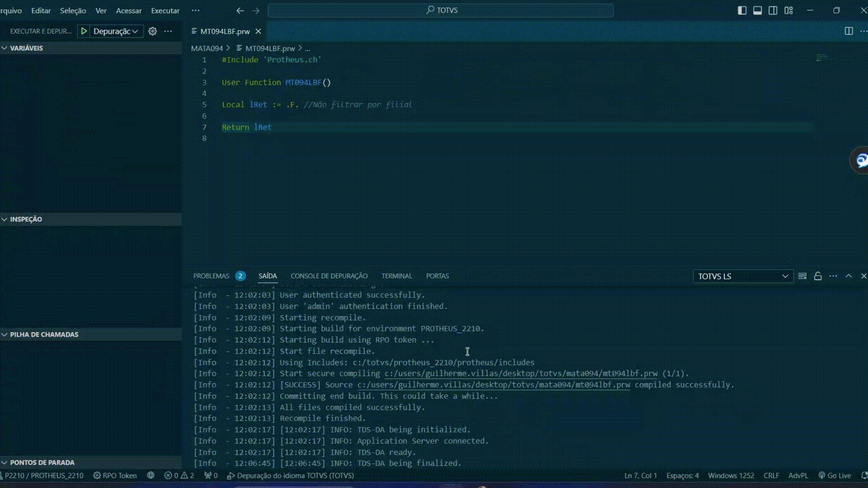The width and height of the screenshot is (868, 488).
Task: Go forward with the navigation arrow
Action: tap(256, 10)
